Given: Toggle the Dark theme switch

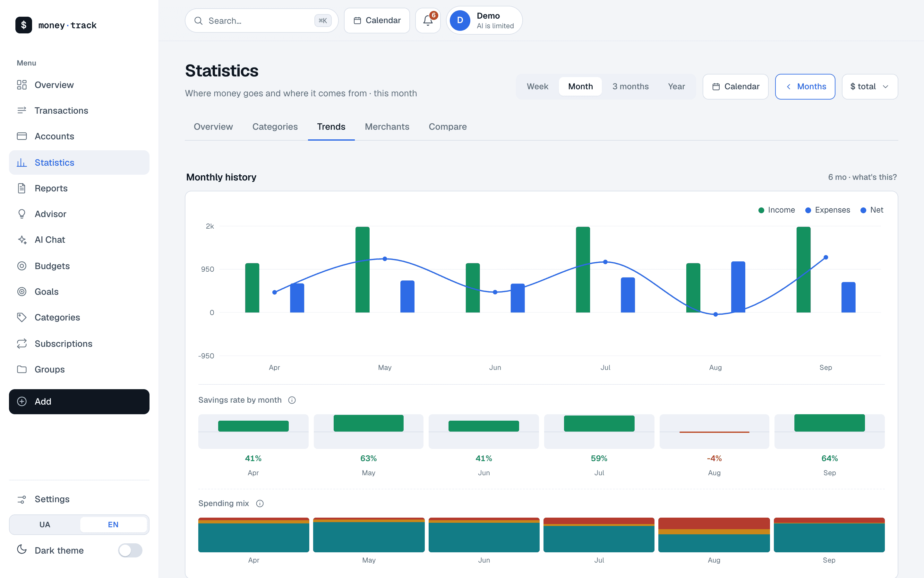Looking at the screenshot, I should click(130, 550).
